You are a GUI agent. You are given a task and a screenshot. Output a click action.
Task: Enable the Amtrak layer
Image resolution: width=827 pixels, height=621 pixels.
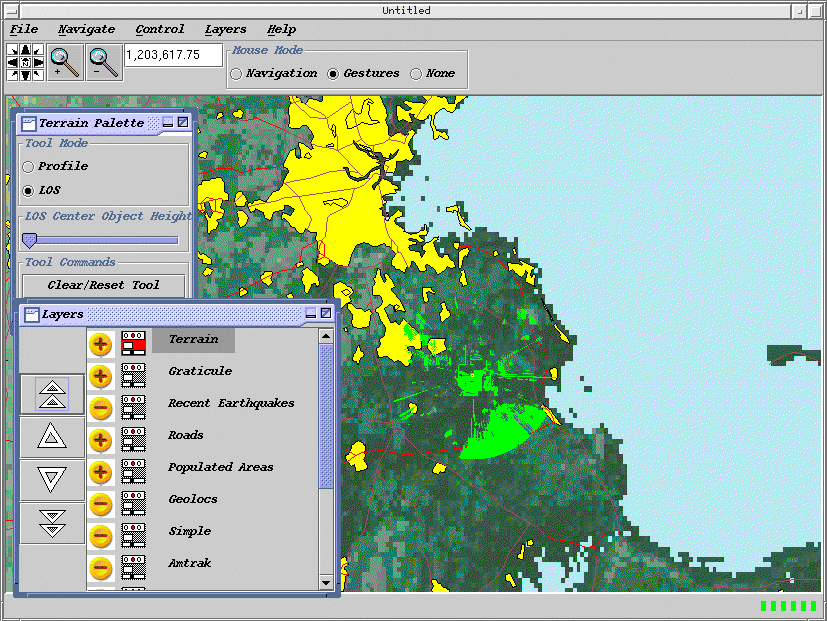coord(100,568)
